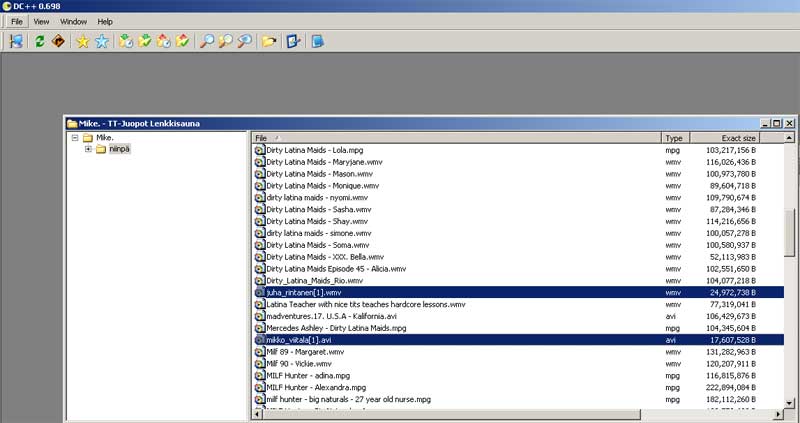
Task: Click the Follow last redirect icon
Action: click(x=58, y=41)
